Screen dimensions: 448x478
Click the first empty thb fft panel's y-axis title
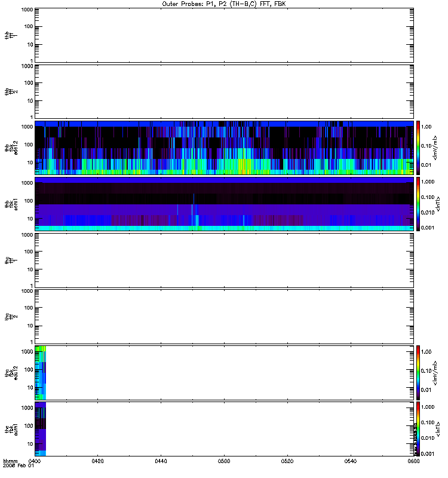[x=11, y=35]
